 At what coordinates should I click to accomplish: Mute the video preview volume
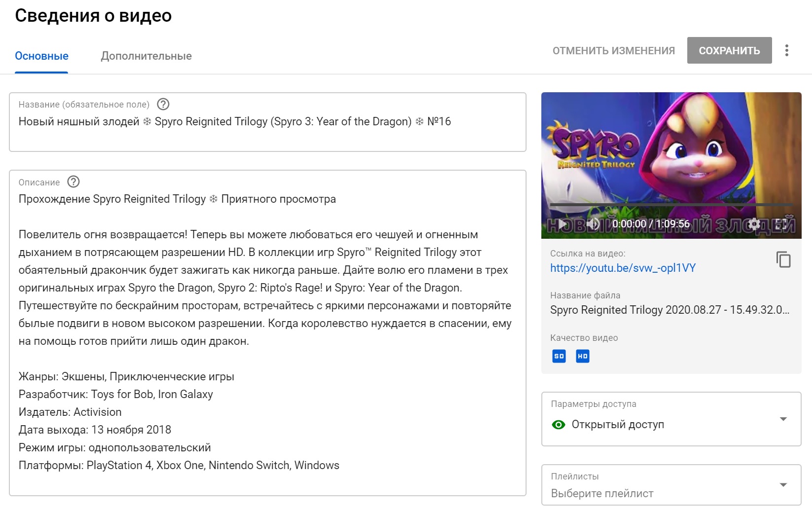(593, 224)
